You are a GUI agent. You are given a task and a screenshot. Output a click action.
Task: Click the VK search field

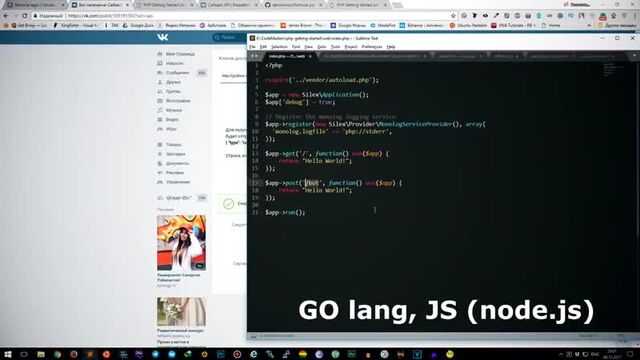pos(230,37)
